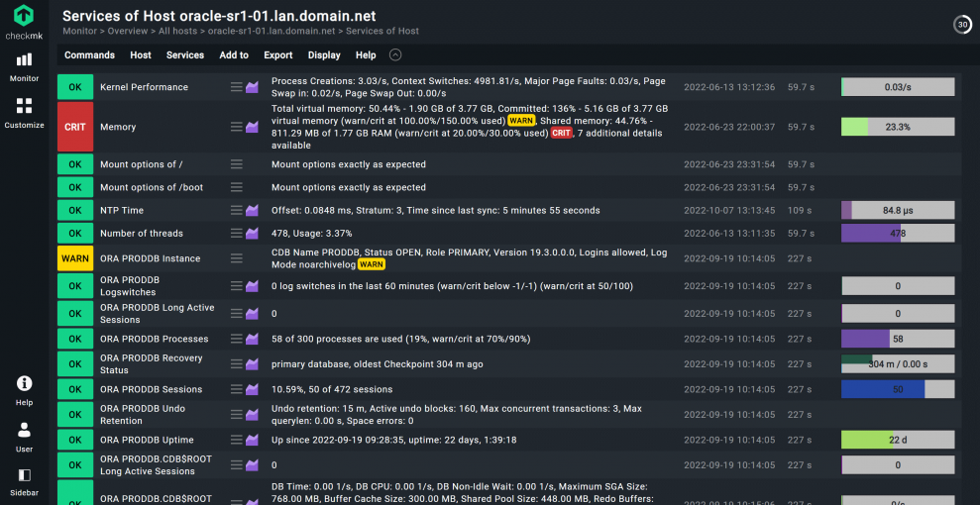The image size is (980, 505).
Task: Expand the menu bar chevron toggle
Action: click(x=396, y=55)
